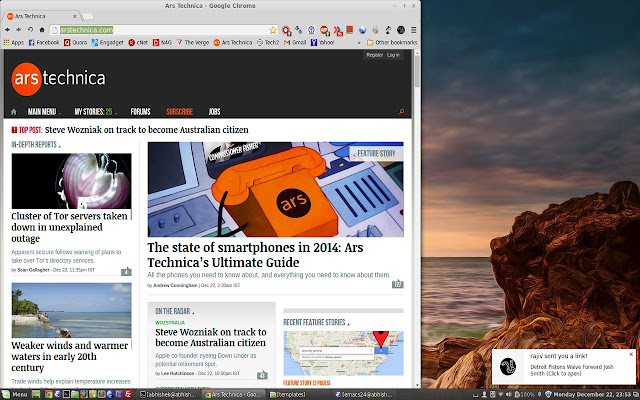This screenshot has width=640, height=400.
Task: Open the map thumbnail in Recent Feature Stories
Action: [x=343, y=353]
